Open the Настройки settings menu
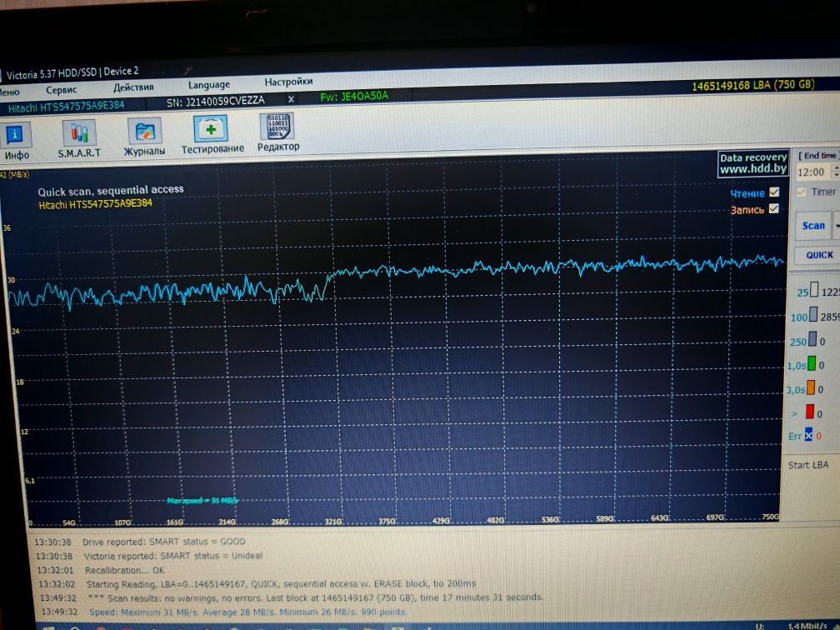Image resolution: width=840 pixels, height=630 pixels. click(x=288, y=82)
